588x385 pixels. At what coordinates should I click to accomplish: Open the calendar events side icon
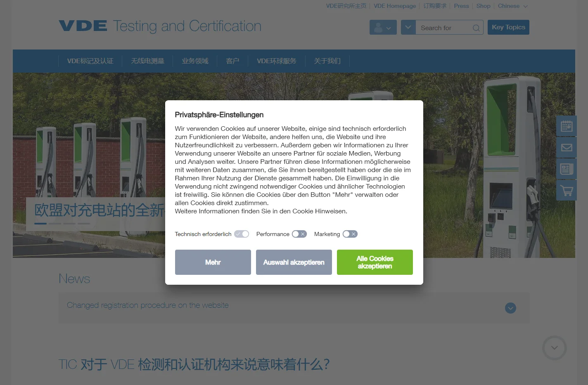point(567,126)
